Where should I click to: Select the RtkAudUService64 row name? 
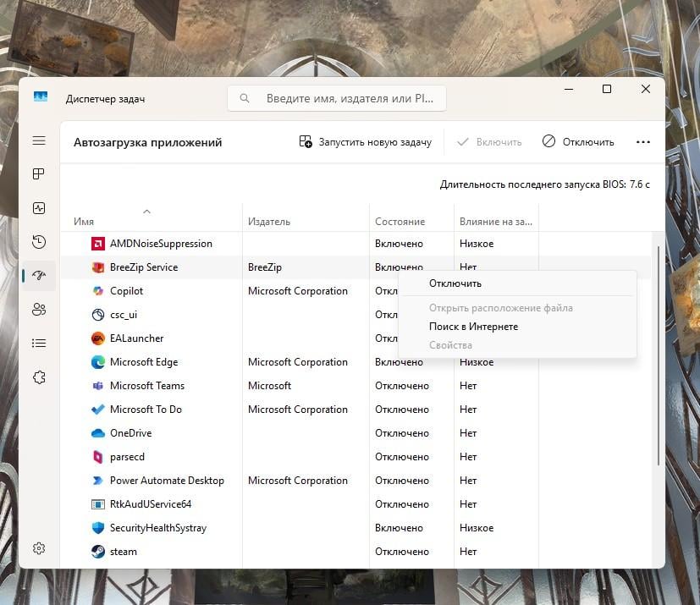click(x=151, y=504)
